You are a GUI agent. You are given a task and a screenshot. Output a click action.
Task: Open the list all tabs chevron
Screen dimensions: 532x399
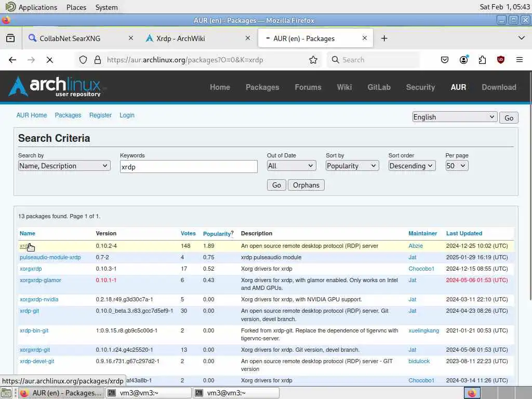522,38
